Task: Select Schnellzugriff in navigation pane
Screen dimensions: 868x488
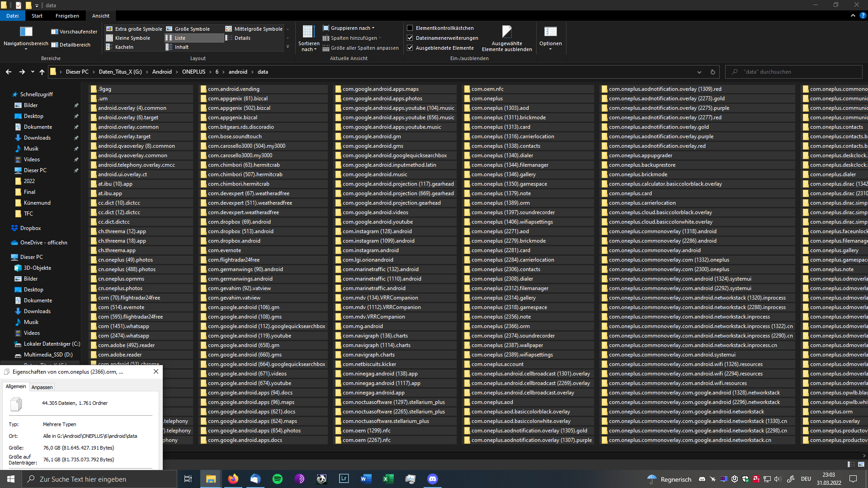Action: pos(36,94)
